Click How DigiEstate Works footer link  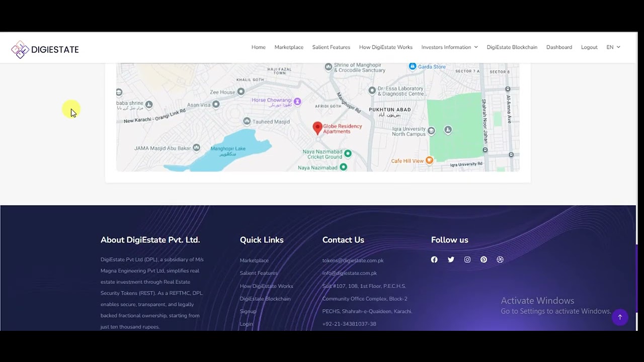(266, 286)
